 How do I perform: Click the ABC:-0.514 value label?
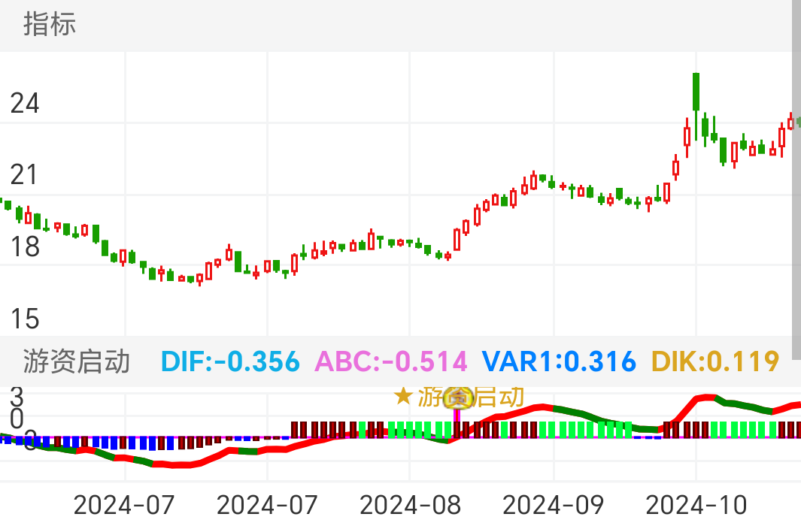(391, 361)
